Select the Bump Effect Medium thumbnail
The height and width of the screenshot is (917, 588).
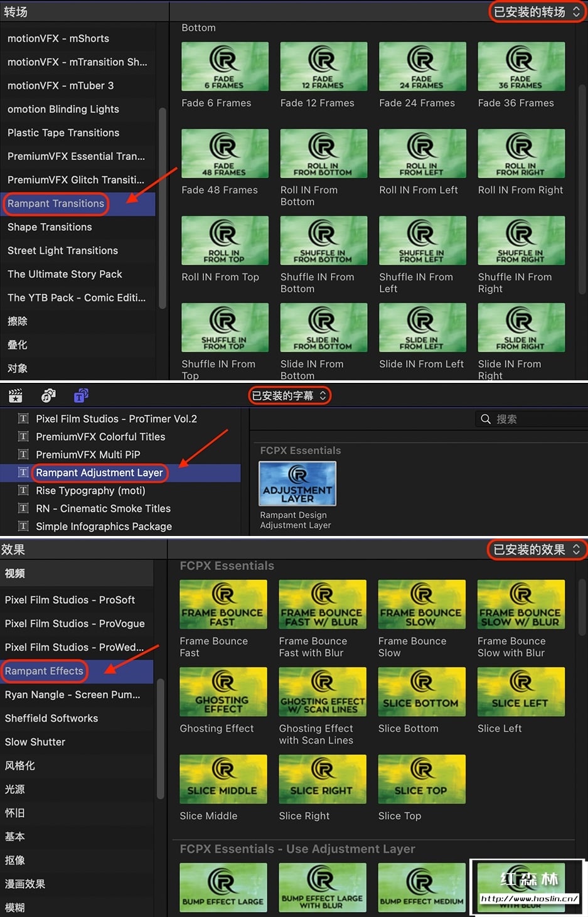click(x=422, y=888)
